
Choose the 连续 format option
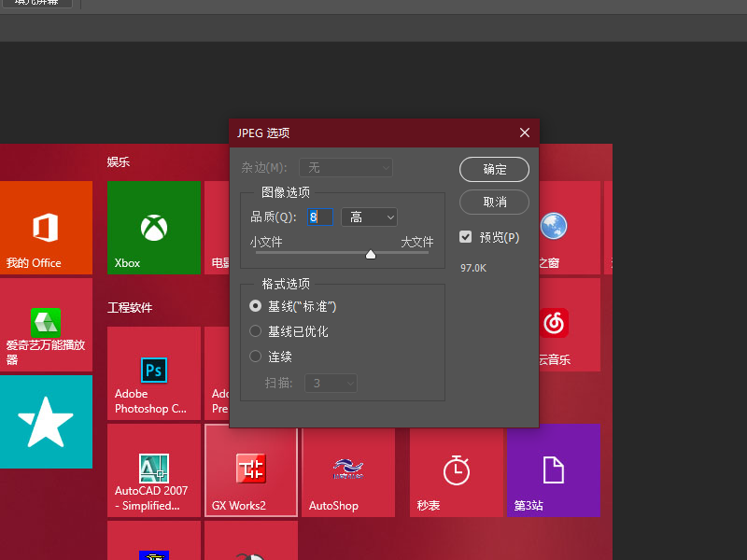(x=255, y=357)
